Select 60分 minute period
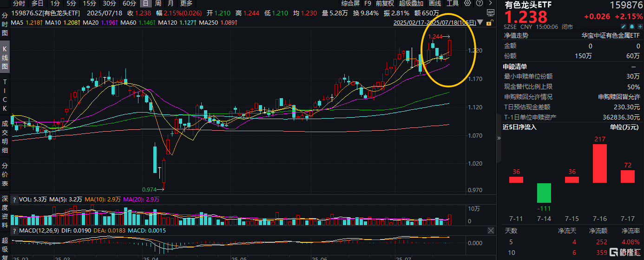The height and width of the screenshot is (260, 644). click(x=129, y=3)
